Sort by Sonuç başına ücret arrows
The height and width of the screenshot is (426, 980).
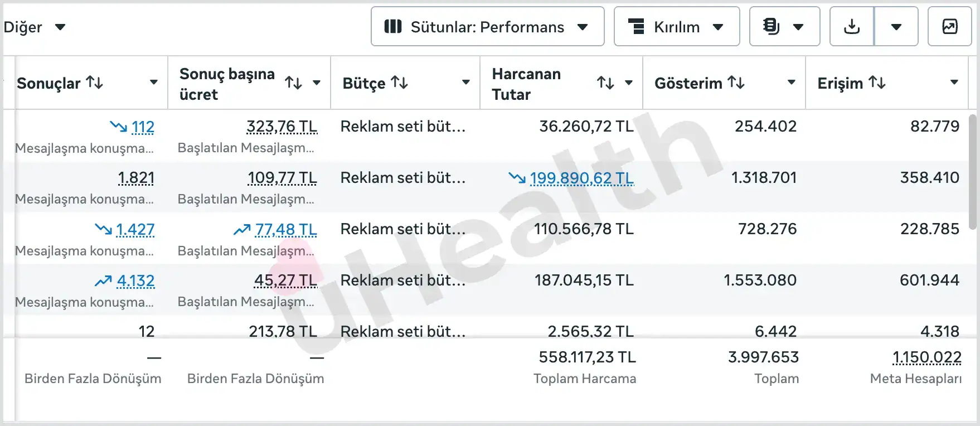pos(293,83)
